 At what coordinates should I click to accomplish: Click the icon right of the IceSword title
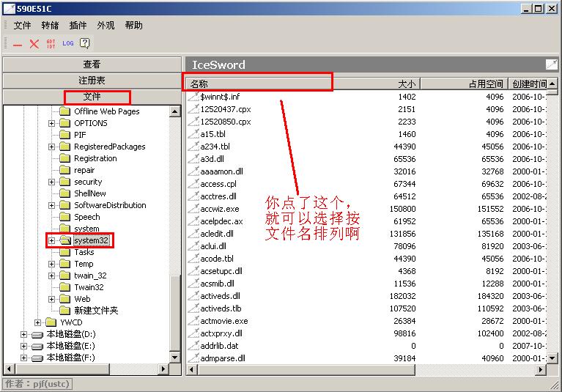coord(551,64)
